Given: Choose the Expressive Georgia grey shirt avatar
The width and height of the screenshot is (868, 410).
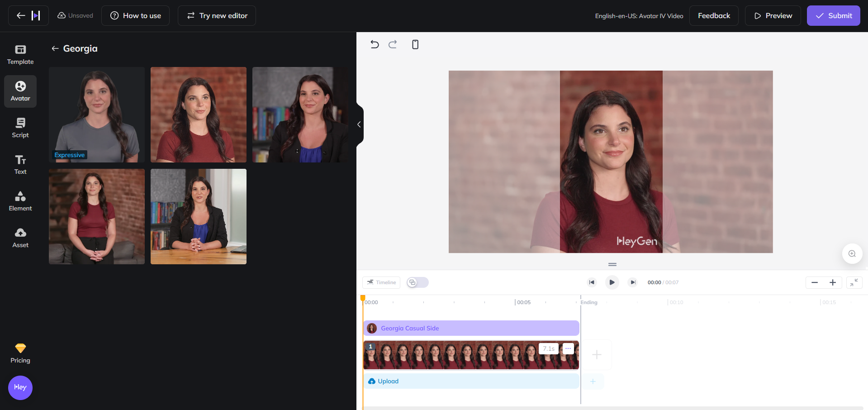Looking at the screenshot, I should click(x=97, y=114).
